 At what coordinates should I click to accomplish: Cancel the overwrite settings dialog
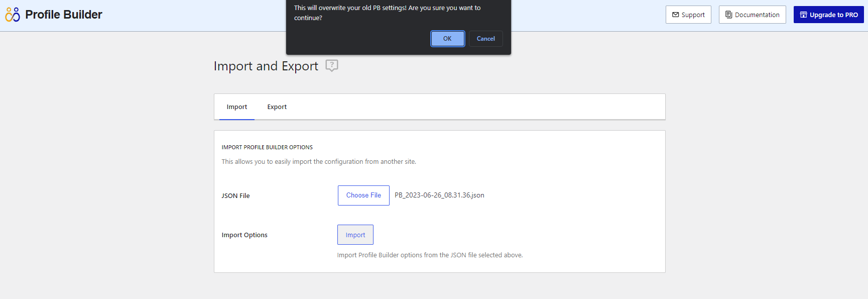coord(485,39)
